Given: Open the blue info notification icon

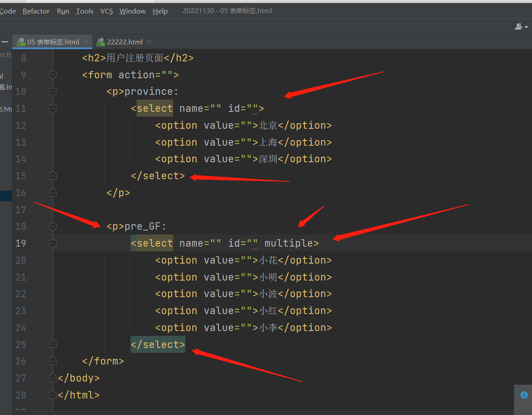Looking at the screenshot, I should click(524, 395).
